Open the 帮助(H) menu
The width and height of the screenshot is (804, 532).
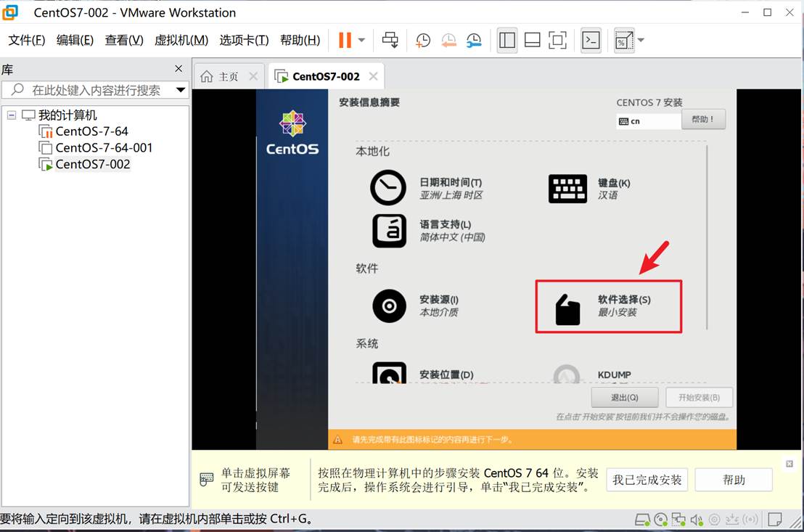pos(300,40)
